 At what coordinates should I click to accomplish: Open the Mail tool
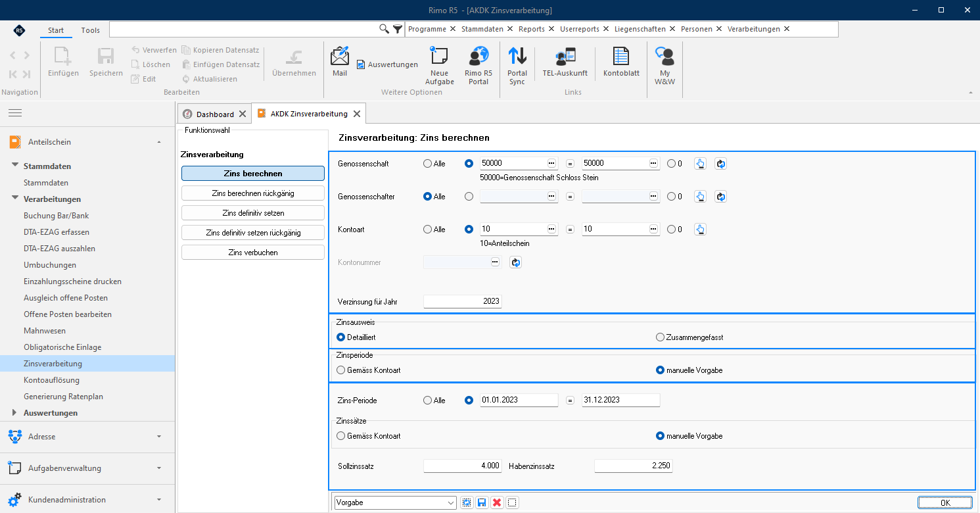pyautogui.click(x=340, y=62)
